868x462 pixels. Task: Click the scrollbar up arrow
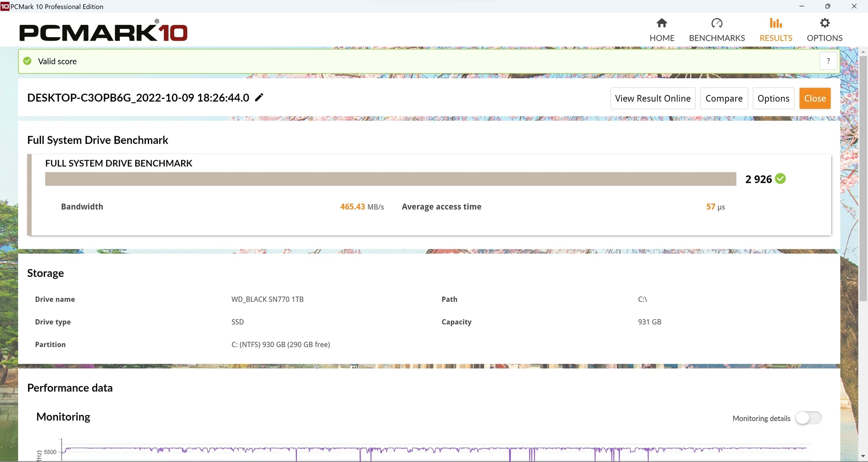click(x=863, y=52)
